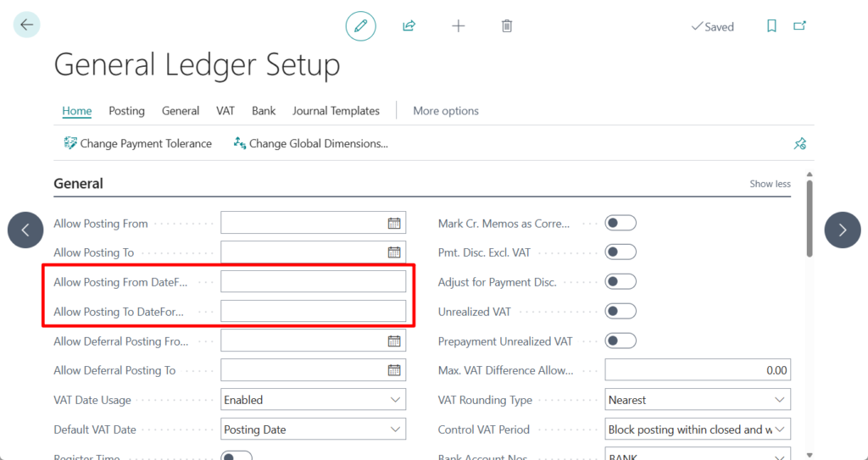Turn on Unrealized VAT switch
The image size is (868, 460).
(x=620, y=312)
